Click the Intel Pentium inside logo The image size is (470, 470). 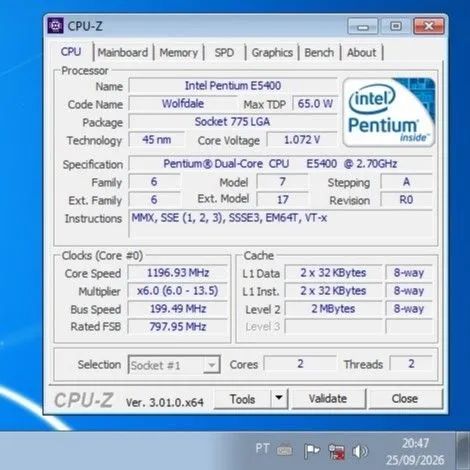(x=389, y=112)
